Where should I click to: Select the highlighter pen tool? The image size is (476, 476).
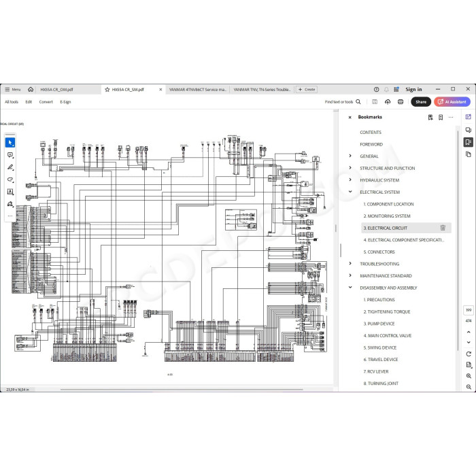tap(10, 167)
